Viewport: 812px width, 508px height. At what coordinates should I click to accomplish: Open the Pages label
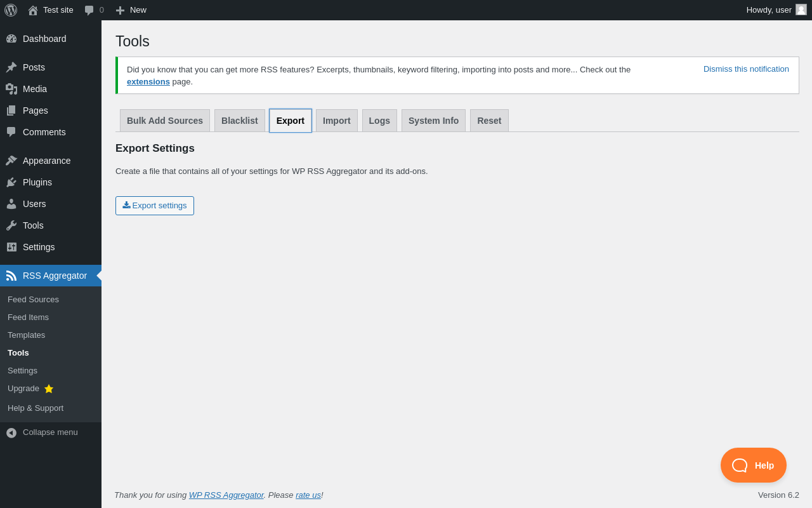[36, 110]
